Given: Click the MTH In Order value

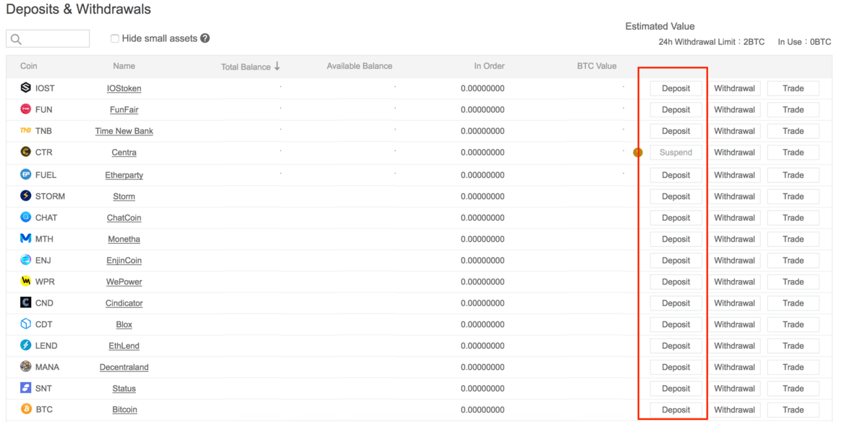Looking at the screenshot, I should tap(482, 239).
